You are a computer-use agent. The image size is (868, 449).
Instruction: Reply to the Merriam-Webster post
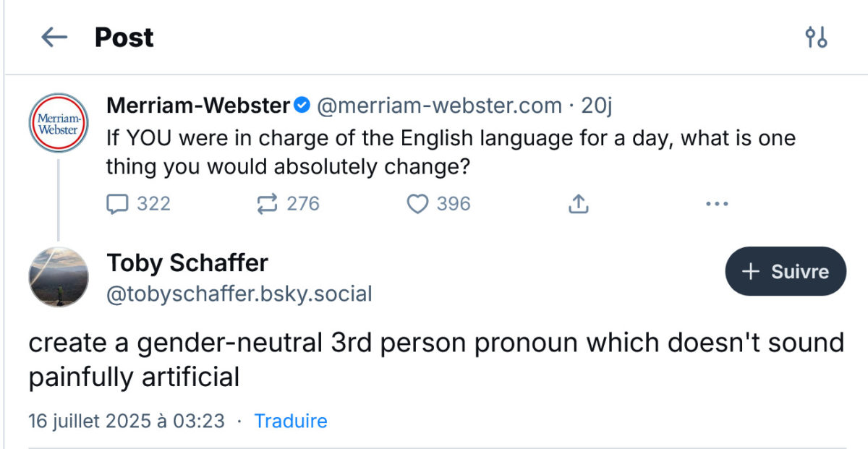[117, 205]
